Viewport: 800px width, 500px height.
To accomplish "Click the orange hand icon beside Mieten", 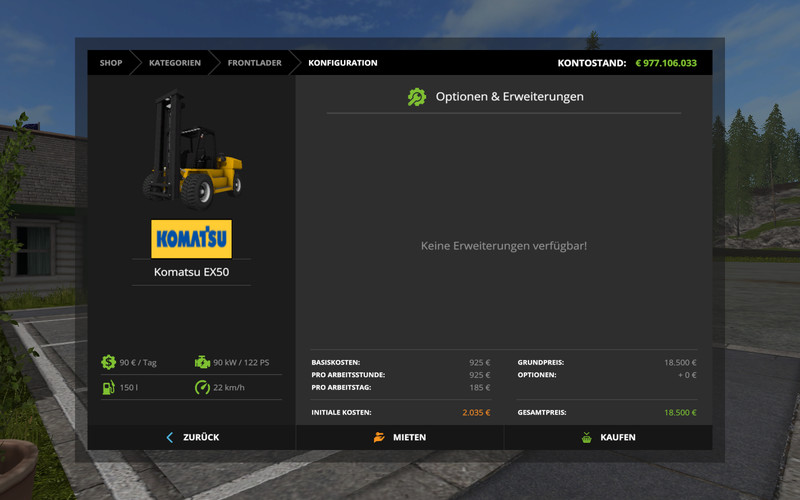I will (x=379, y=437).
